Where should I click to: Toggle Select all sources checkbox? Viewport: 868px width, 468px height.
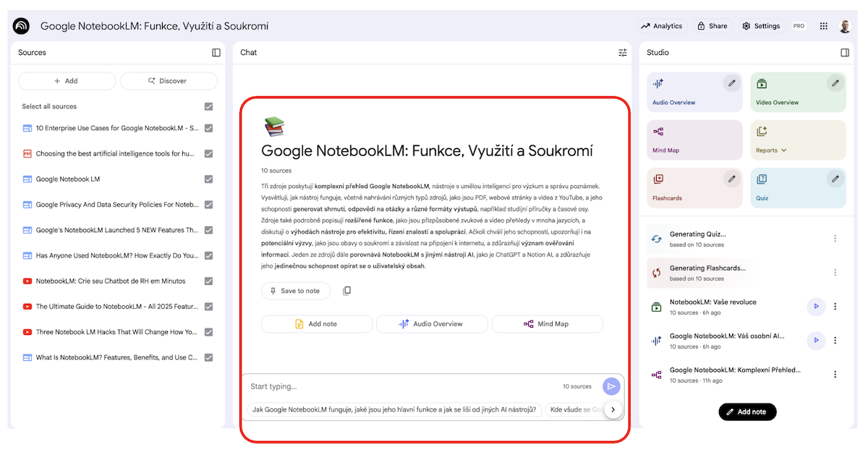click(x=209, y=106)
